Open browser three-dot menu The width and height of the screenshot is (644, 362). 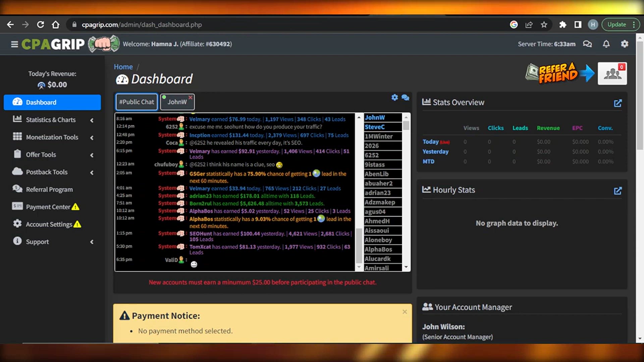[634, 24]
